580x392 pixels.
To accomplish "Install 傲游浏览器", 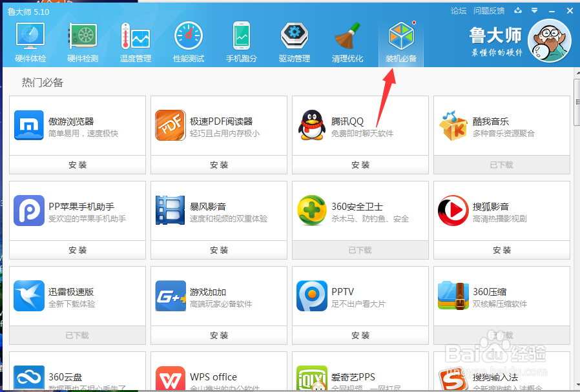I will pos(78,165).
